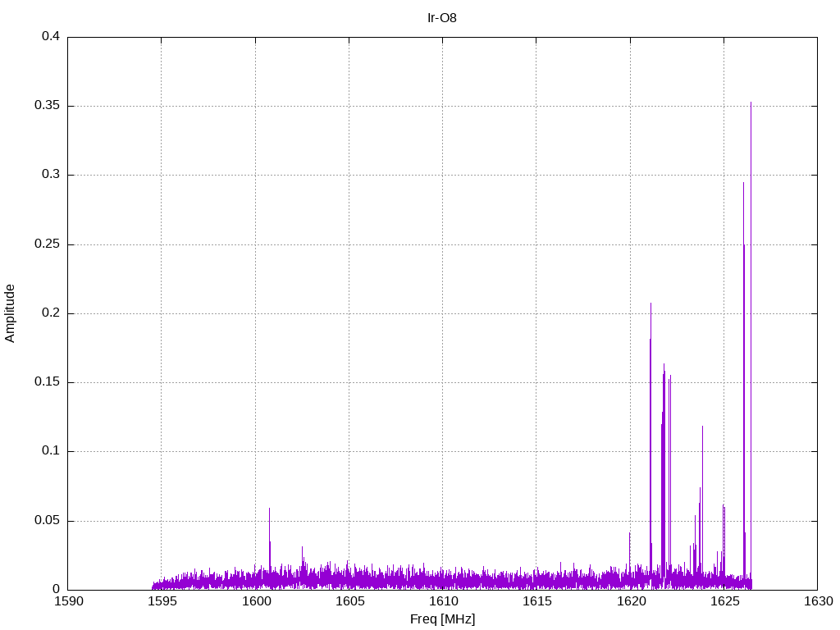Click x-axis tick label 1630
Screen dimensions: 840x630
tap(819, 601)
